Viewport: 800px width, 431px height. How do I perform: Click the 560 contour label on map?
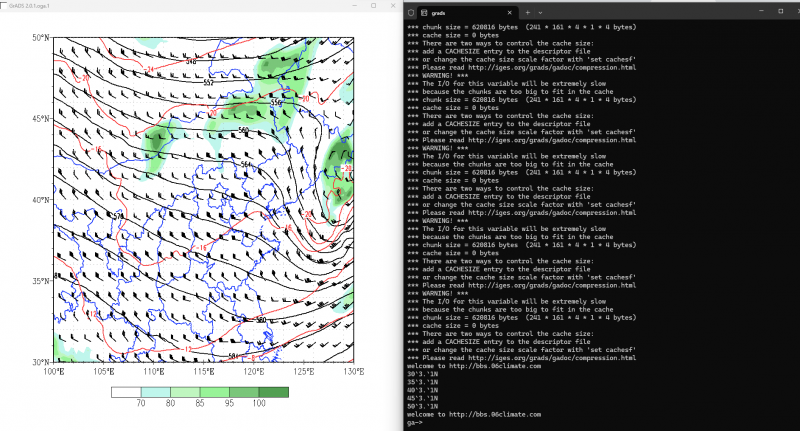coord(243,130)
